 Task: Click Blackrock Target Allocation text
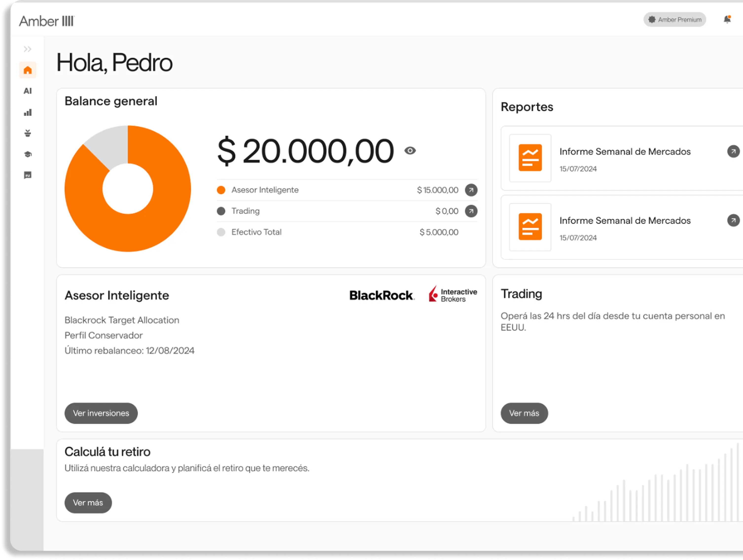click(122, 320)
